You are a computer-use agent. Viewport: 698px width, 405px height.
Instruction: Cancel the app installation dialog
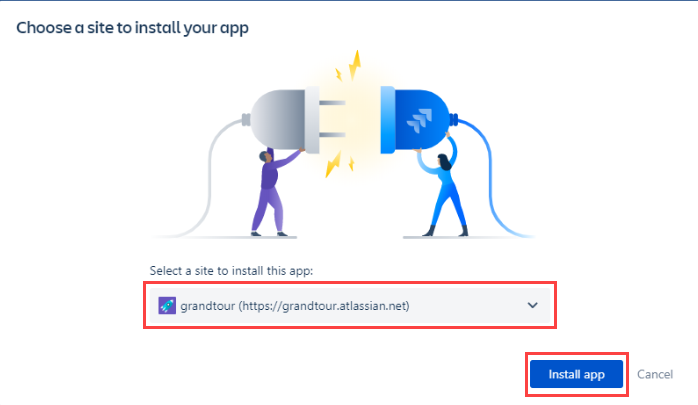(x=655, y=374)
